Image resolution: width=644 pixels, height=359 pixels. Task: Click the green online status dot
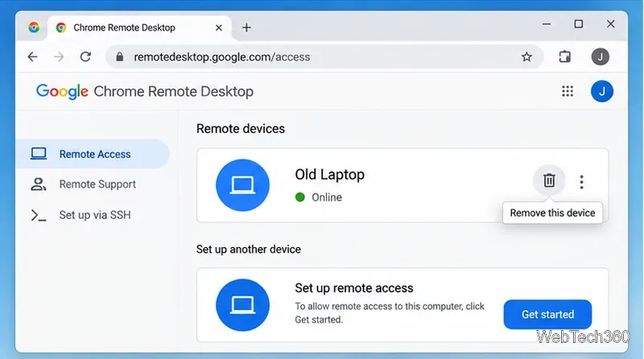300,197
